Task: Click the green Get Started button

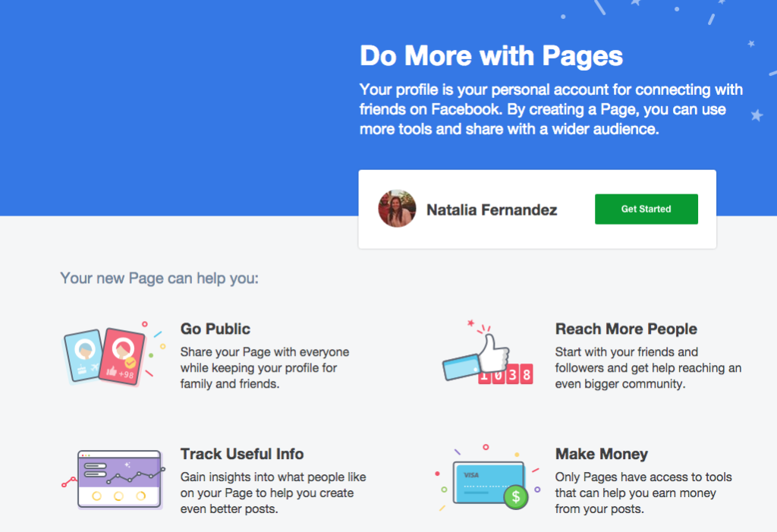Action: pos(646,209)
